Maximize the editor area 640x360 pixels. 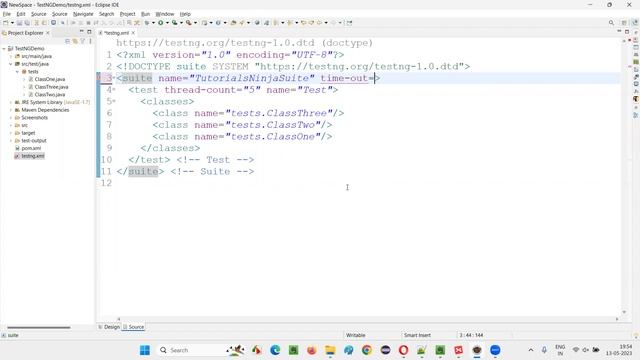tap(627, 32)
